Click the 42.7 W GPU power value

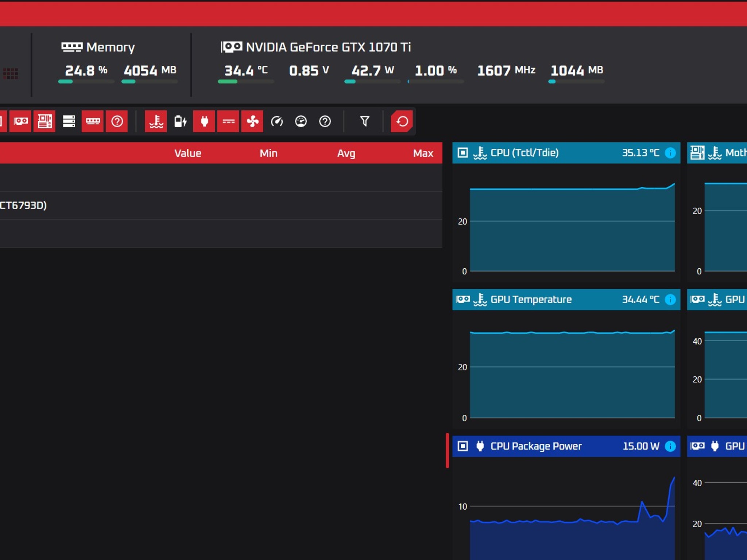point(372,70)
